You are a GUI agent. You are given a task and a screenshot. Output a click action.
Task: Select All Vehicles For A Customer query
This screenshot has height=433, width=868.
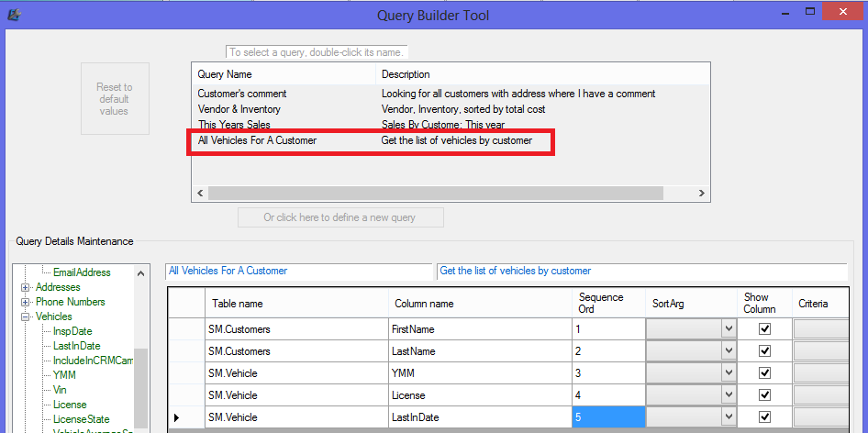450,140
